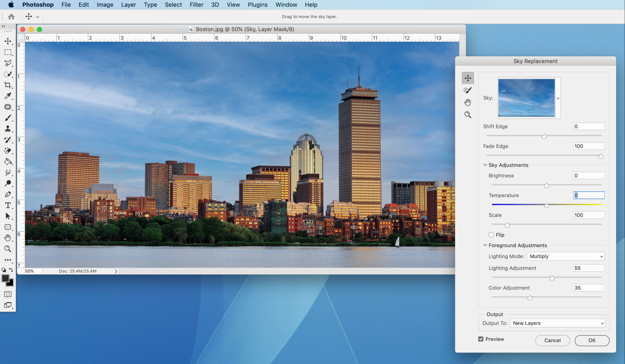Select the Polygonal Lasso tool
Image resolution: width=625 pixels, height=364 pixels.
click(8, 63)
